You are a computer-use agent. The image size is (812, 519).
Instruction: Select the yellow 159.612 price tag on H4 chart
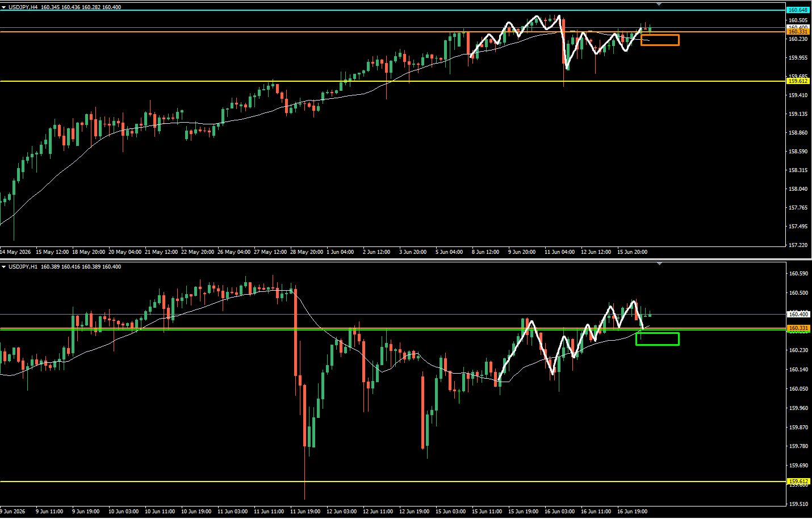[x=798, y=81]
